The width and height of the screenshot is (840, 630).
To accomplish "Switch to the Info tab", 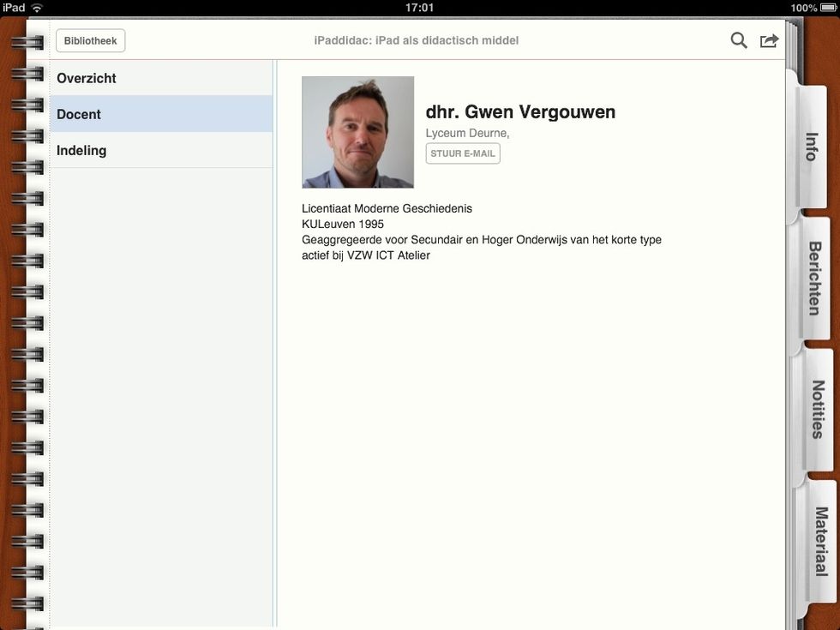I will pos(811,147).
